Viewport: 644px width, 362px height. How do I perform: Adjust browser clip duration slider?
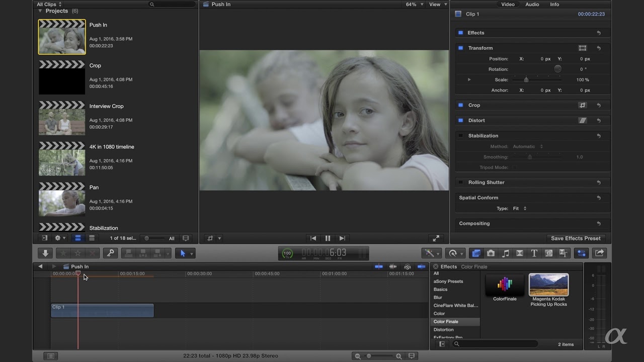[x=147, y=238]
